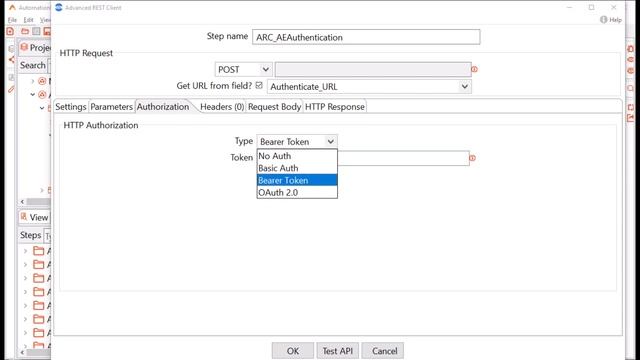Run the request with the Test API button
Viewport: 640px width, 360px height.
pyautogui.click(x=338, y=351)
